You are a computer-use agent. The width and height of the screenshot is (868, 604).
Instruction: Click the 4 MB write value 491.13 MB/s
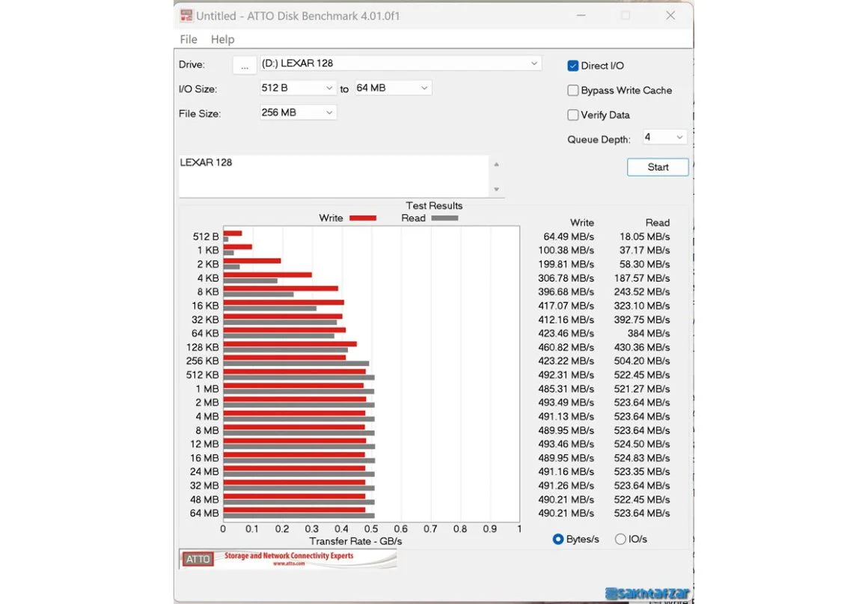point(566,417)
